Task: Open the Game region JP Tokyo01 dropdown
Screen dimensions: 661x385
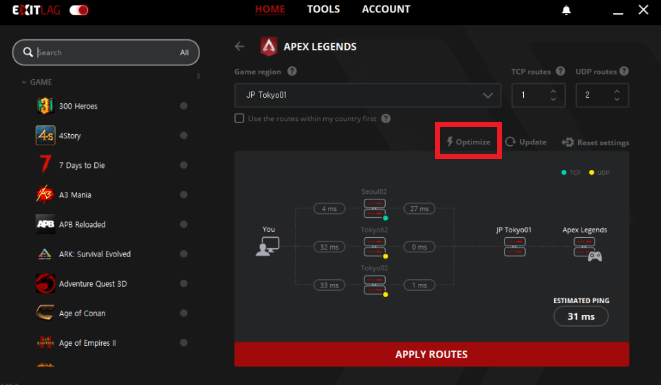Action: [368, 95]
